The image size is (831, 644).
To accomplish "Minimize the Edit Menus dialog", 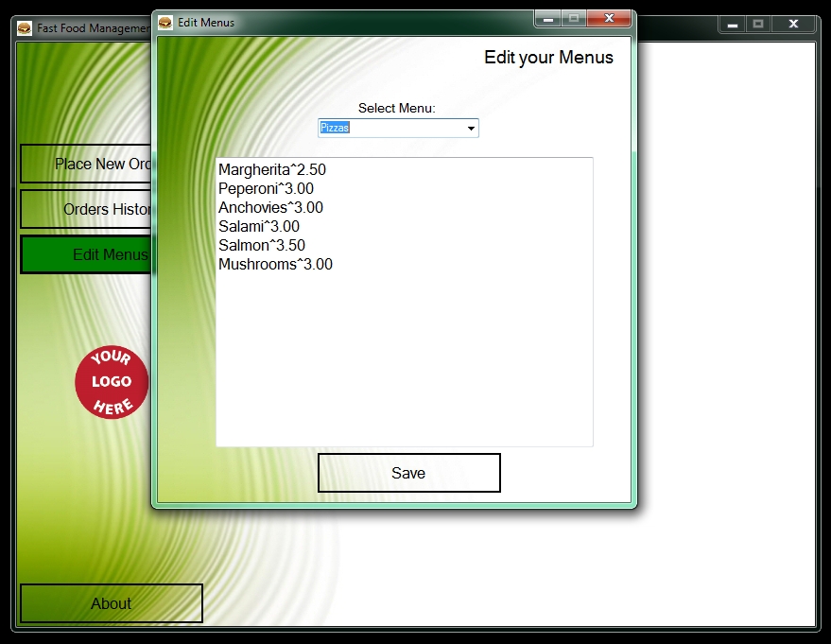I will tap(548, 19).
